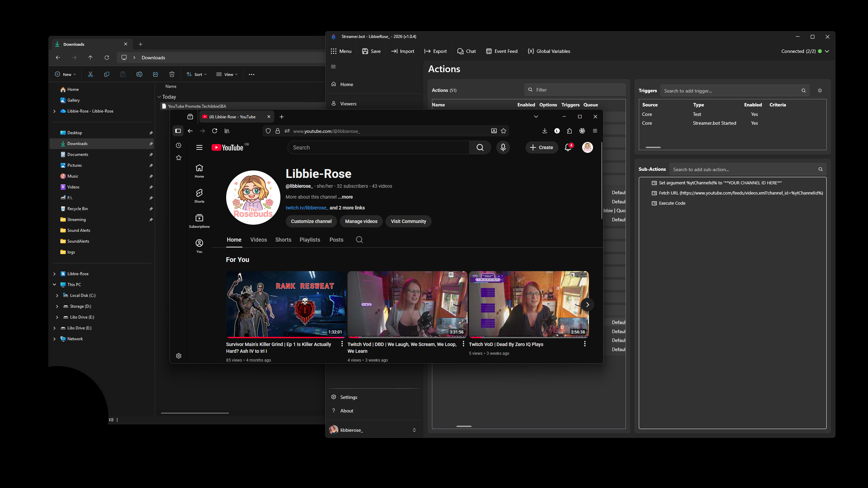This screenshot has width=868, height=488.
Task: Open the You page in YouTube sidebar
Action: 199,246
